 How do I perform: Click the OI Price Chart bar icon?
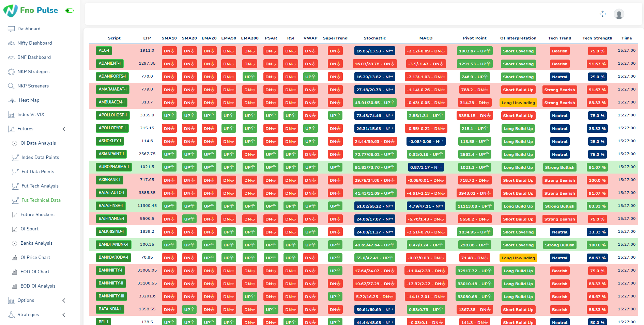point(15,258)
